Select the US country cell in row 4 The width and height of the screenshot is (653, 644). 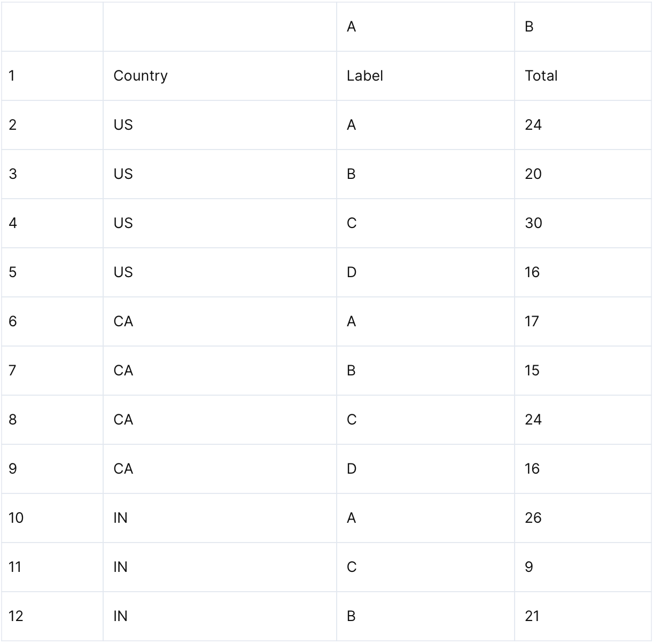(x=219, y=223)
